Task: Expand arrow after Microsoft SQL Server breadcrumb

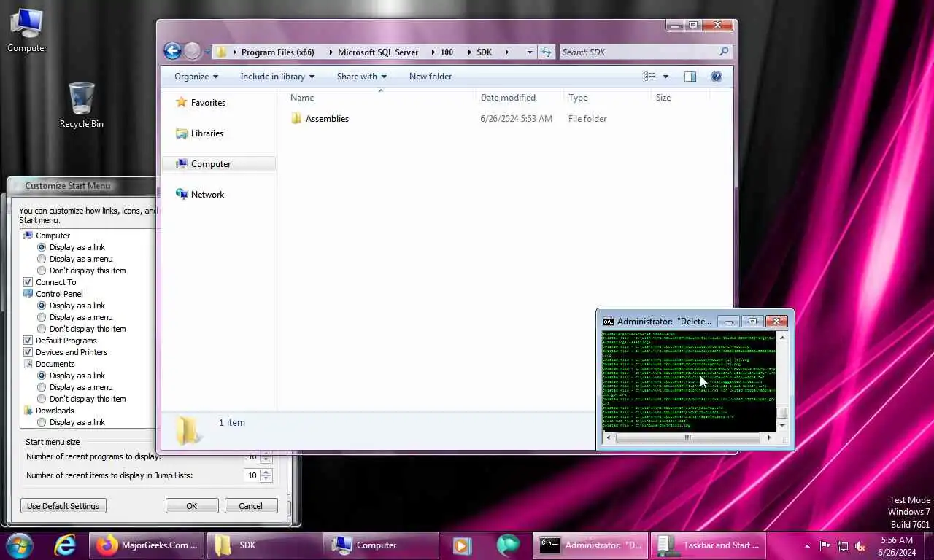Action: [x=433, y=52]
